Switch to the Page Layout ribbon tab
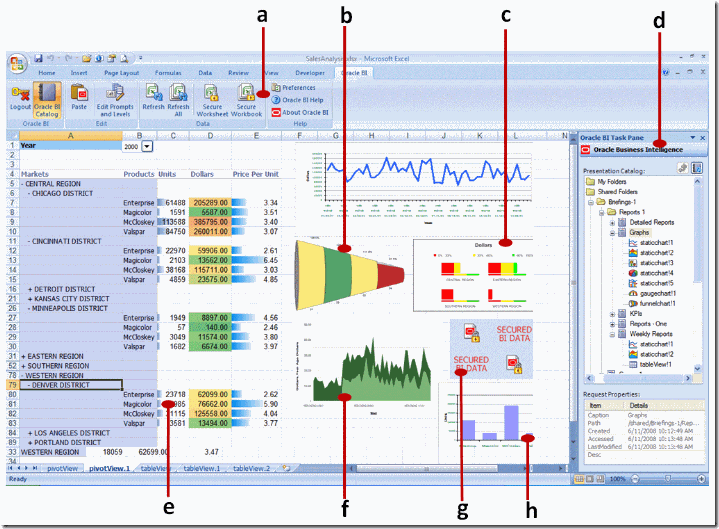This screenshot has height=529, width=719. tap(122, 73)
